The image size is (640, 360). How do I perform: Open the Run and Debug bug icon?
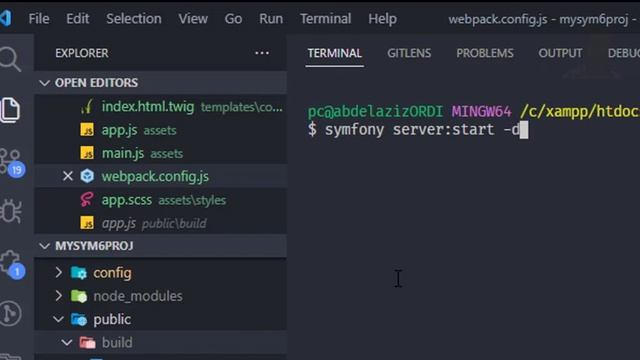11,211
